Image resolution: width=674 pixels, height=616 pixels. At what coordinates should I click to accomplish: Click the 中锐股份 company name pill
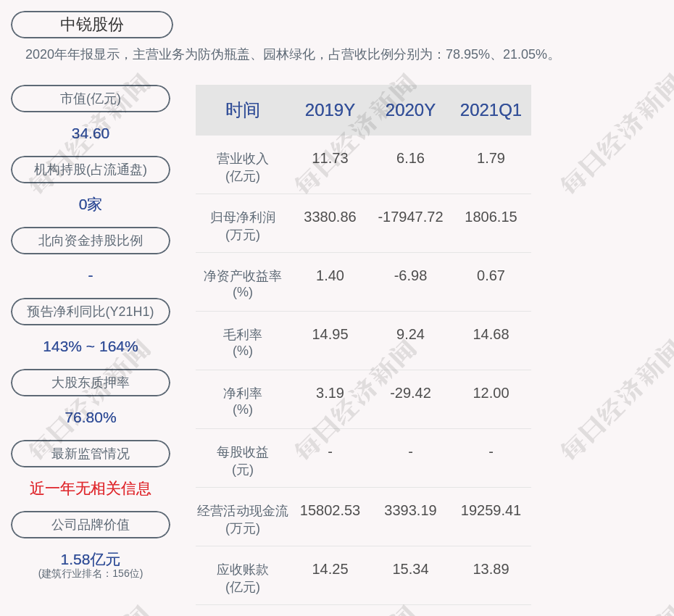[92, 25]
